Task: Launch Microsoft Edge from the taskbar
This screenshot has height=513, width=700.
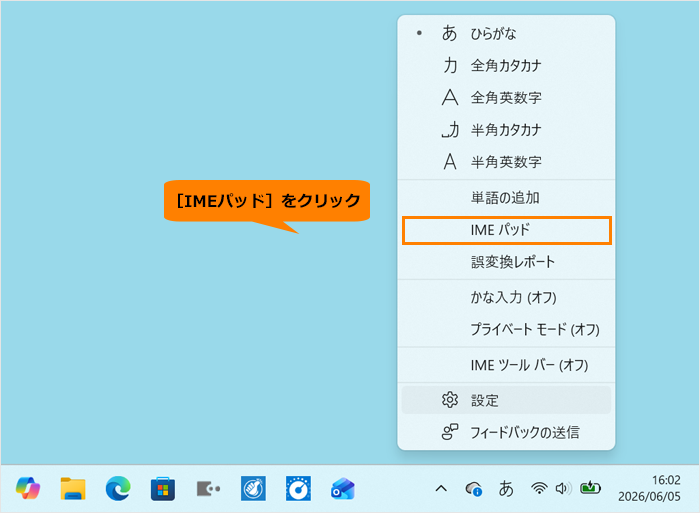Action: 118,489
